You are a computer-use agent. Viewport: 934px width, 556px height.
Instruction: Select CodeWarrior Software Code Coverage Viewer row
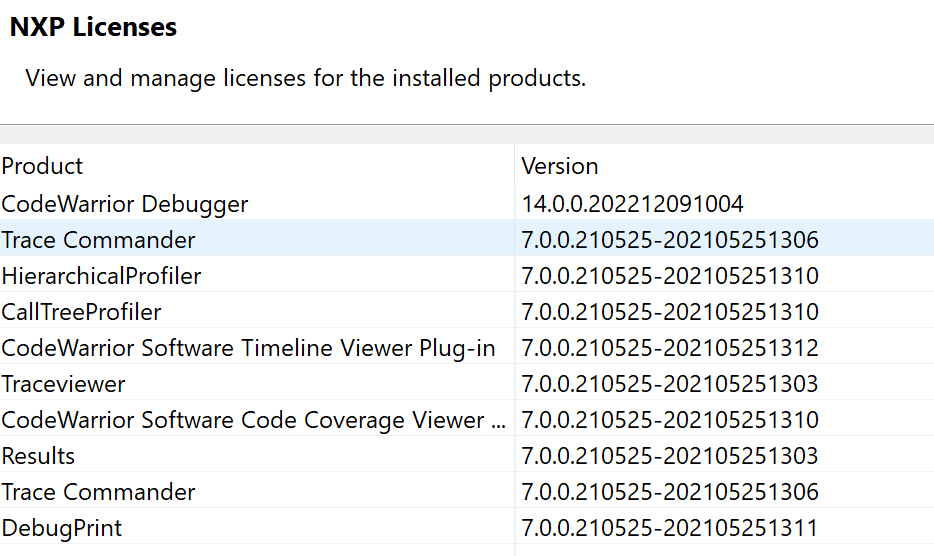coord(467,420)
